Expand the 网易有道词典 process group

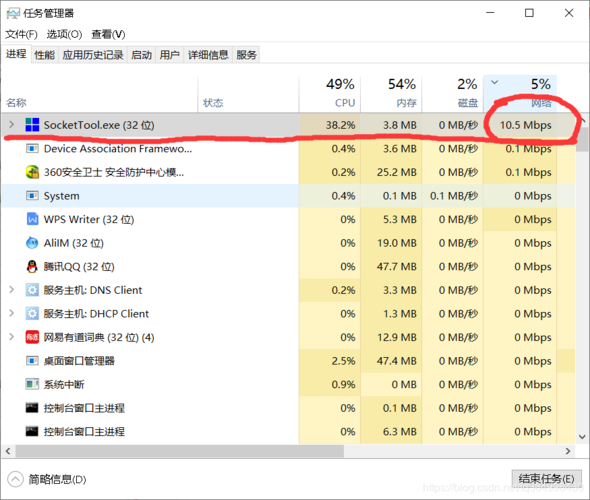tap(12, 337)
